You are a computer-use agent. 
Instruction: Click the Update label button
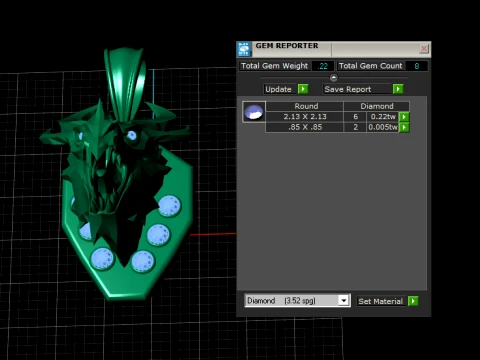[x=279, y=89]
